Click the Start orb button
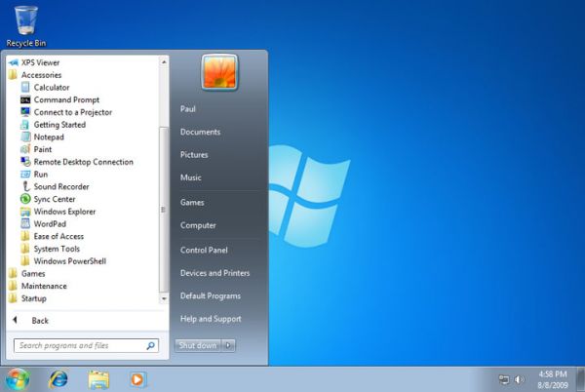585x392 pixels. 18,377
